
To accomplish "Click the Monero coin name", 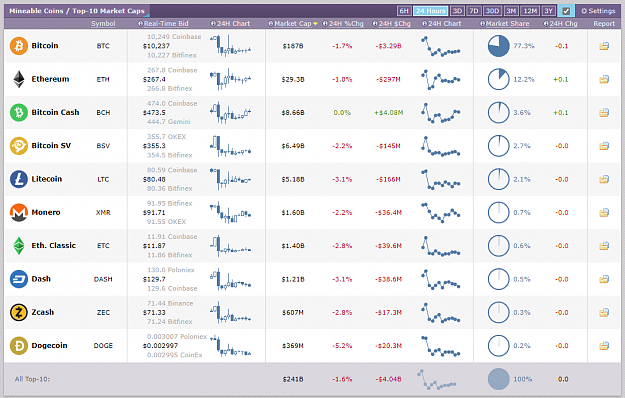I will click(46, 212).
